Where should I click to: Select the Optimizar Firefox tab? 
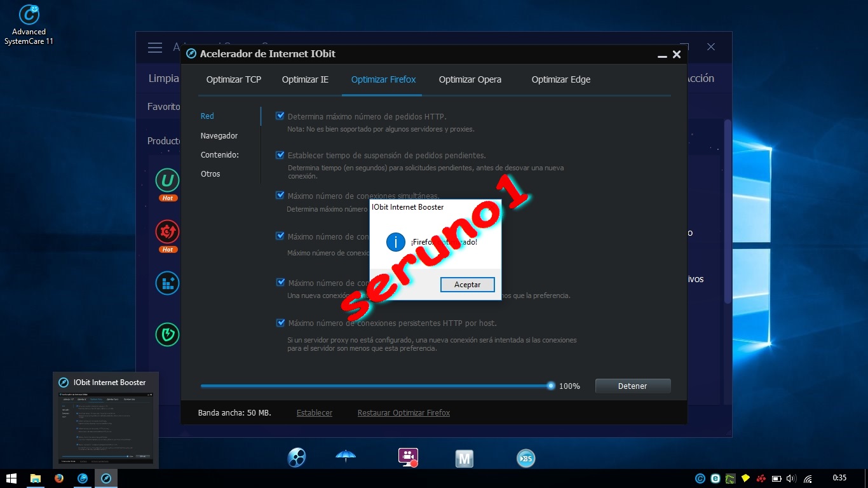pos(383,79)
